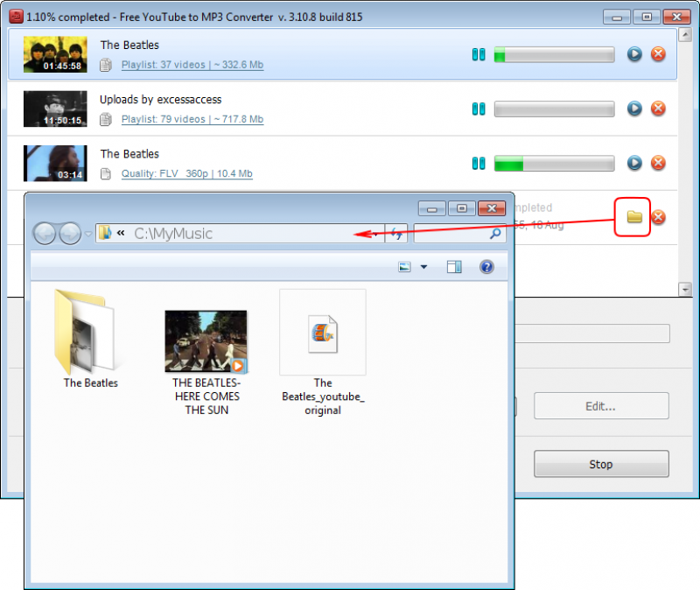
Task: Open the Playlist: 37 videos link
Action: pos(192,65)
